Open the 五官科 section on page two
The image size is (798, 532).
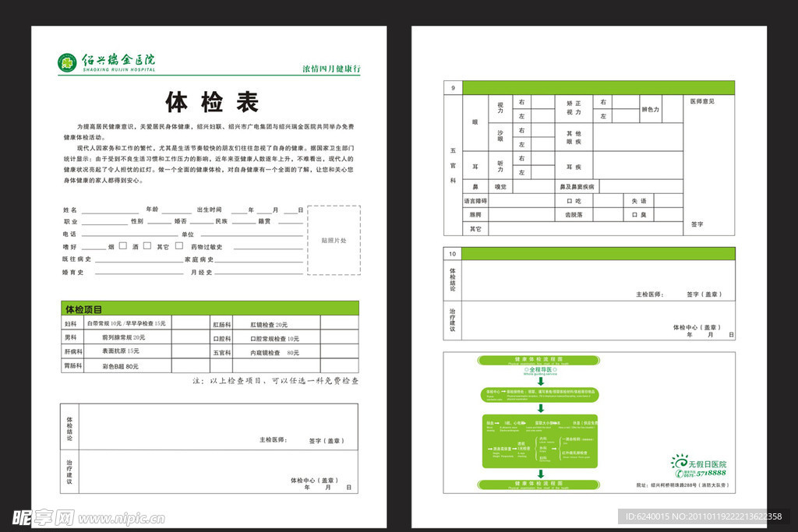point(454,166)
